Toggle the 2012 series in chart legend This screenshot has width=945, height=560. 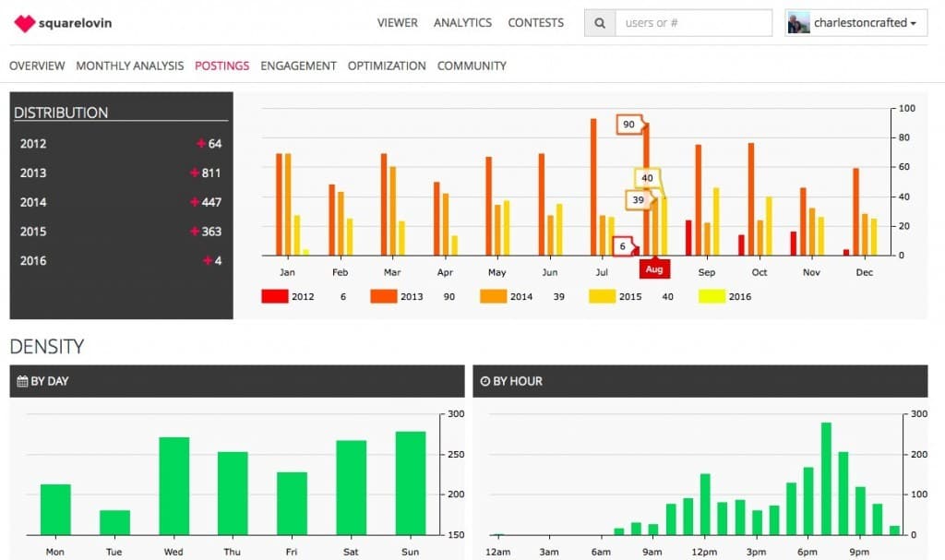pos(275,296)
